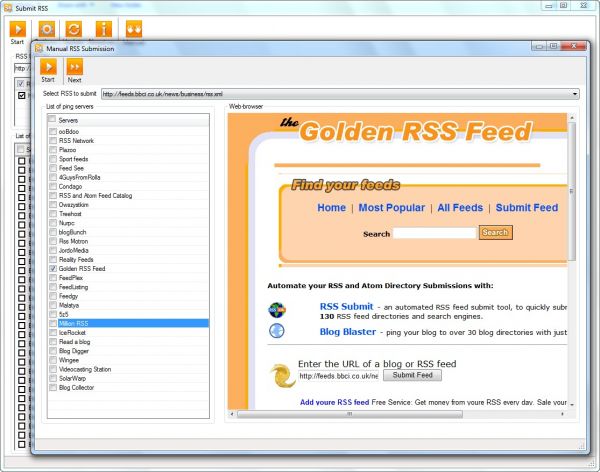Open the Submit Feed navigation link
The height and width of the screenshot is (472, 600).
pos(527,207)
